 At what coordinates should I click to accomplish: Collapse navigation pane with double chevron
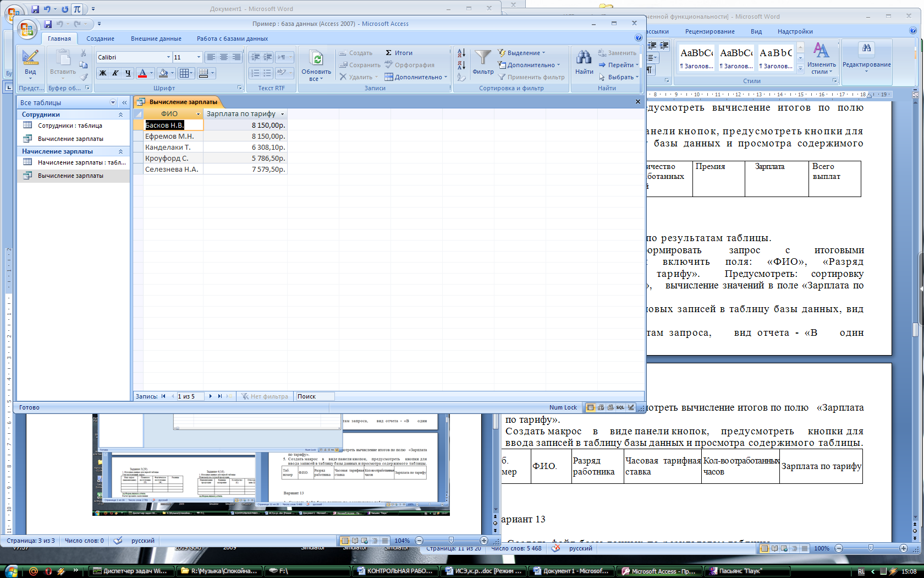[x=124, y=102]
